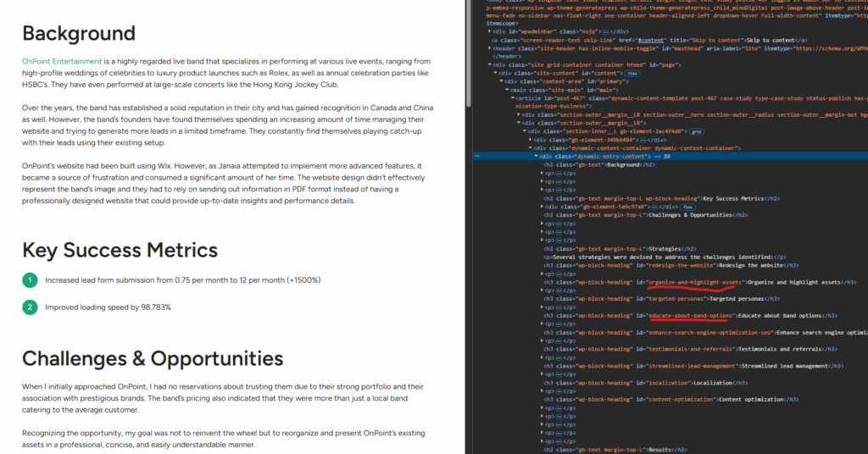Collapse the article post-467 node

(x=511, y=98)
